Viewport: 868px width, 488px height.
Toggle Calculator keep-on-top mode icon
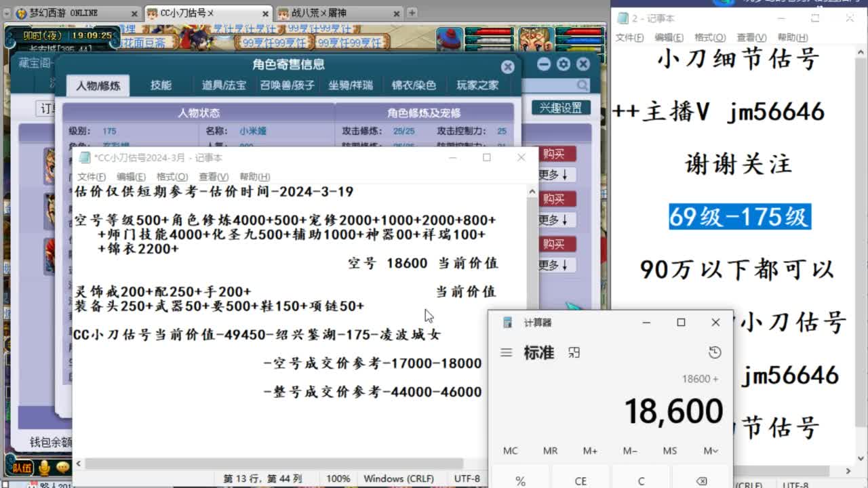click(x=574, y=352)
